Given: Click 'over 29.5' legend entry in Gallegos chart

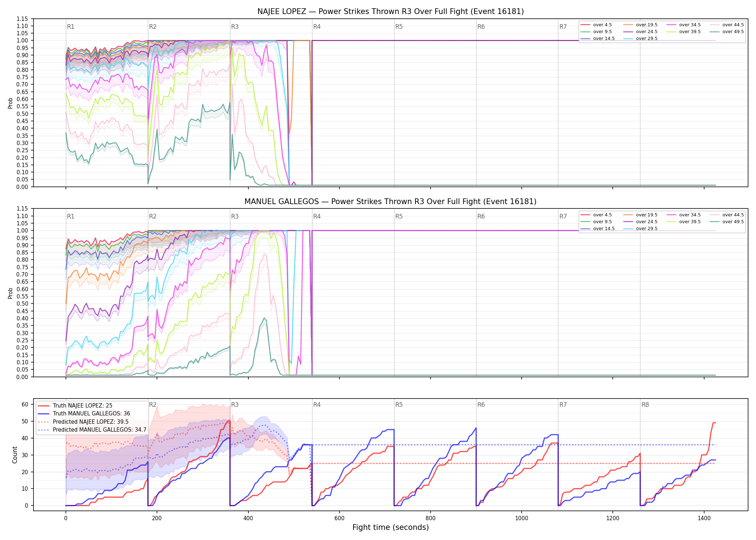Looking at the screenshot, I should point(640,229).
